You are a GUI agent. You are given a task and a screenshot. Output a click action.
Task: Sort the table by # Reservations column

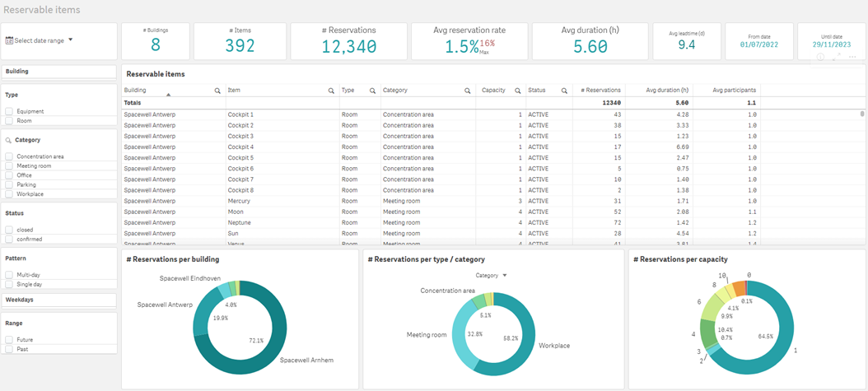[600, 91]
